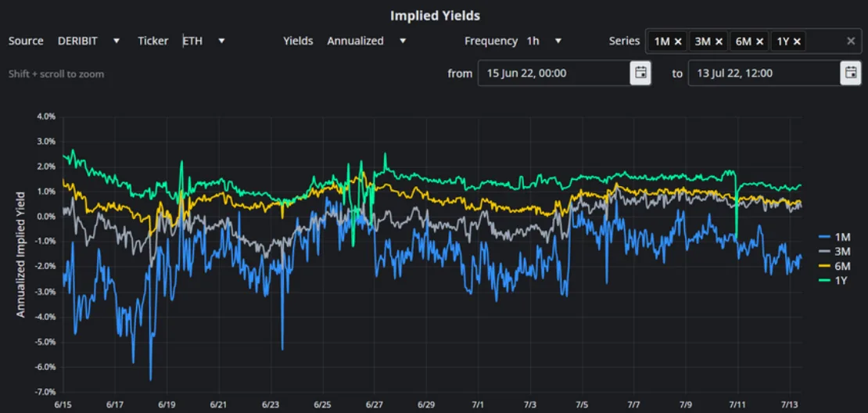Click the 6/27 x-axis date label
Screen dimensions: 868x413
click(375, 404)
